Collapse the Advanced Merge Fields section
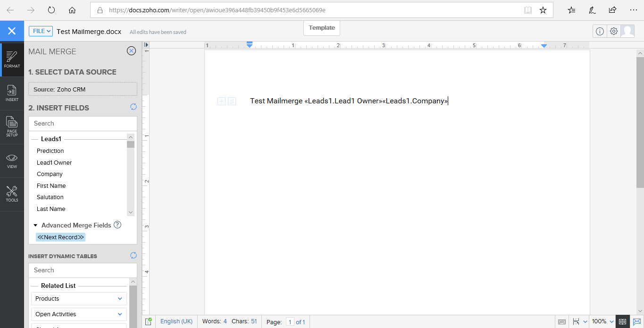 (35, 225)
